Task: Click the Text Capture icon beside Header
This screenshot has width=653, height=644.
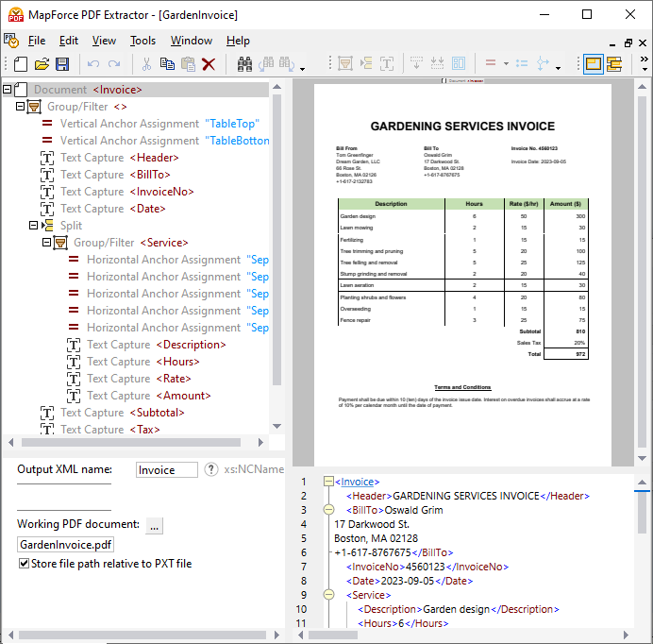Action: coord(47,158)
